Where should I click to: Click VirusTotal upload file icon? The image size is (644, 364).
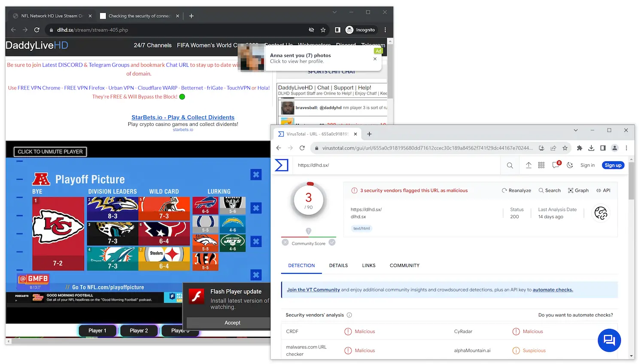click(529, 165)
